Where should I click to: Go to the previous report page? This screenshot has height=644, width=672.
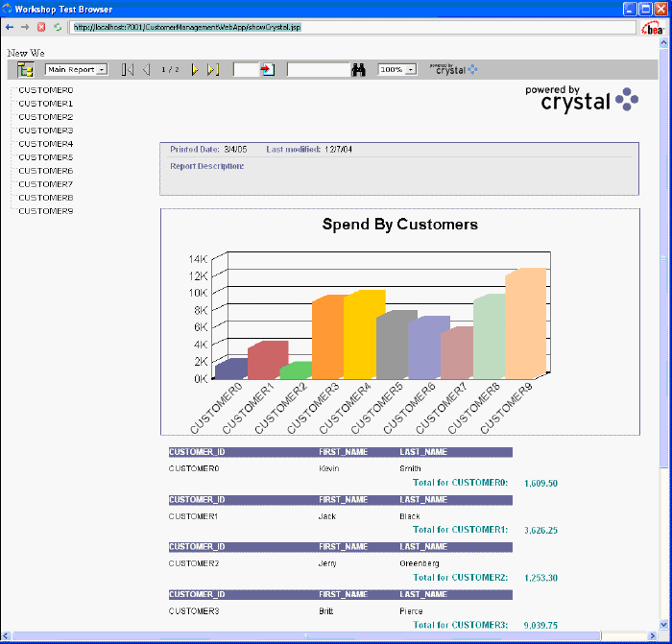pos(146,69)
